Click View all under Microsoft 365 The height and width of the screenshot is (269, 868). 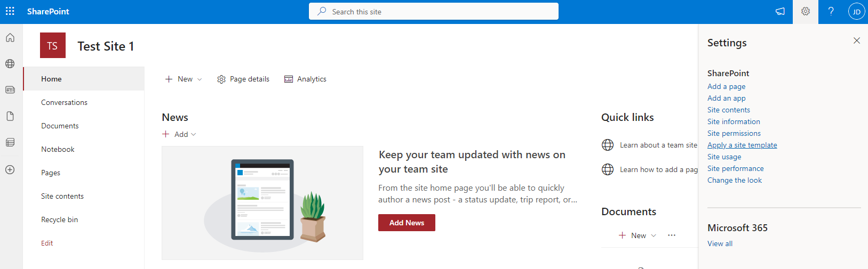coord(720,243)
